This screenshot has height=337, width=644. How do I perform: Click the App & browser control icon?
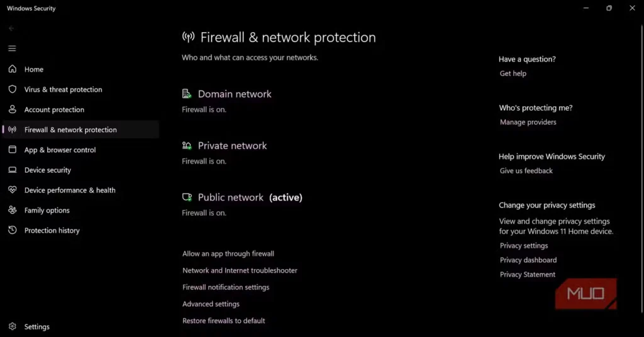13,150
